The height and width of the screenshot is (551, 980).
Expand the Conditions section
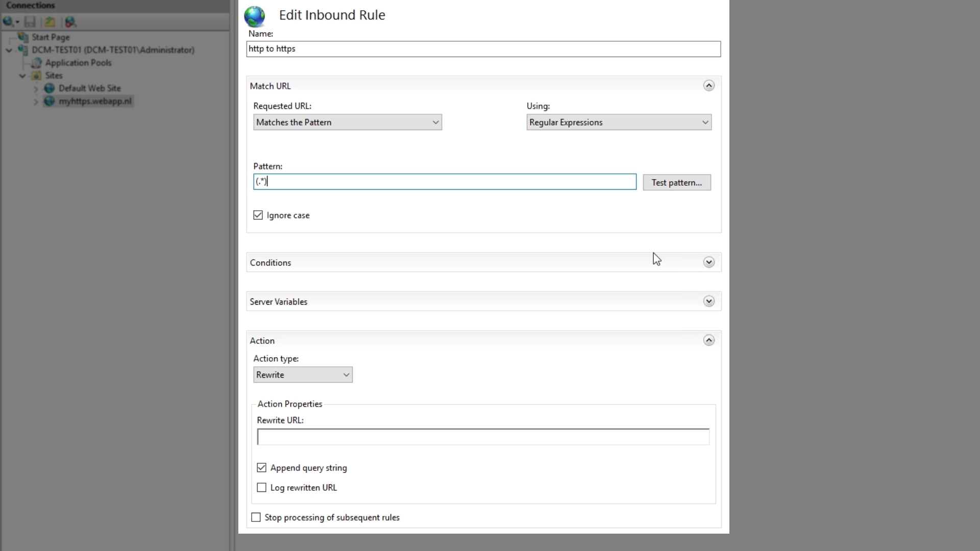[x=708, y=262]
